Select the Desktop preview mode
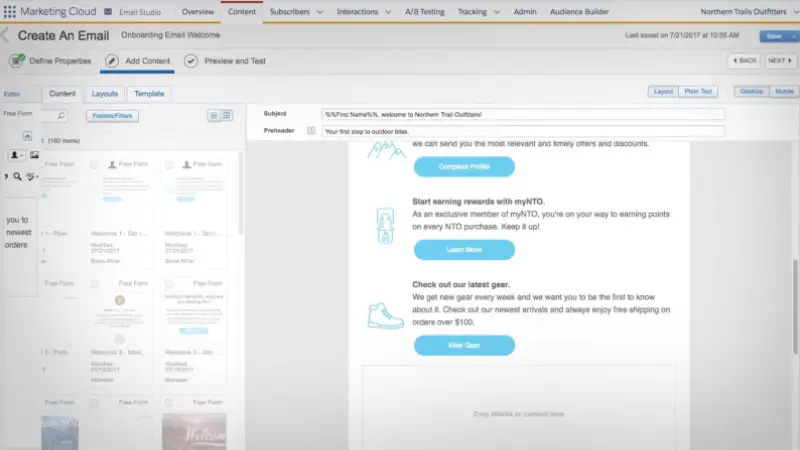Image resolution: width=800 pixels, height=450 pixels. [x=752, y=91]
